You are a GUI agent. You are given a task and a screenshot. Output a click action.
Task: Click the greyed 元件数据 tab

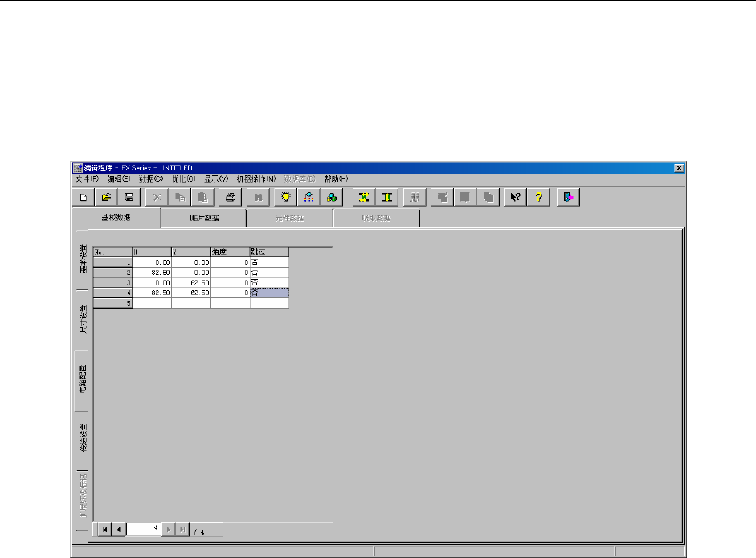(x=290, y=218)
